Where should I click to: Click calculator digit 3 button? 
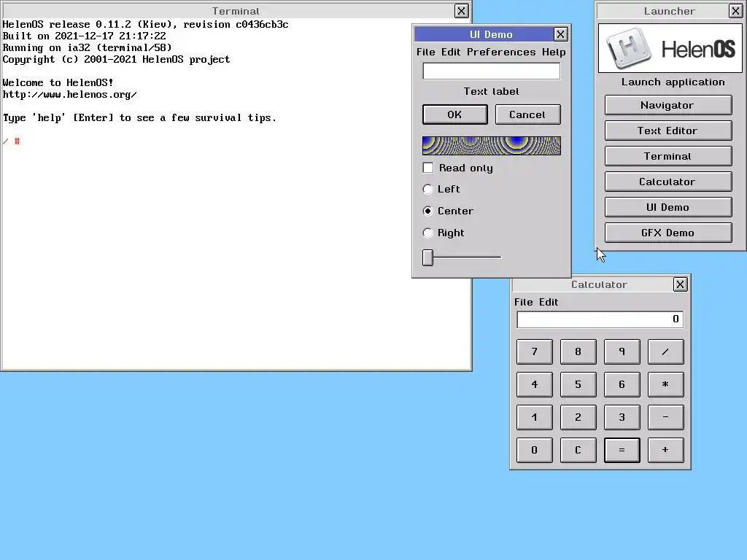[622, 417]
